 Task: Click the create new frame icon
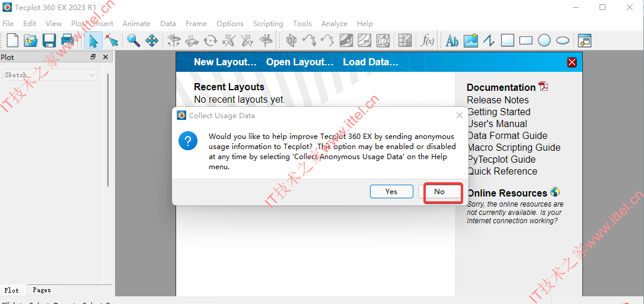click(584, 40)
